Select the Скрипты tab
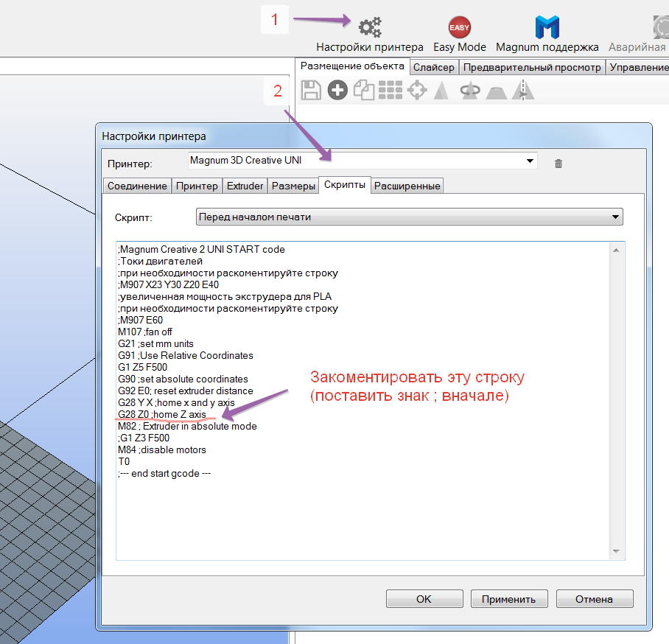Image resolution: width=669 pixels, height=644 pixels. tap(345, 185)
